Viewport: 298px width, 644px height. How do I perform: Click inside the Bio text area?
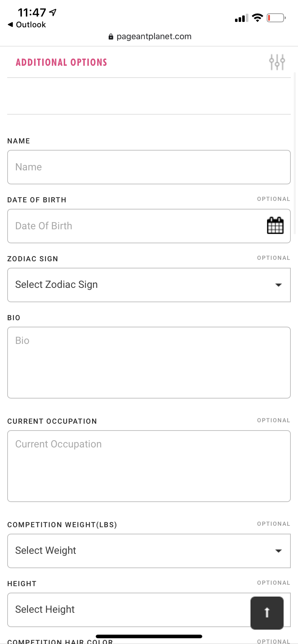[x=149, y=362]
